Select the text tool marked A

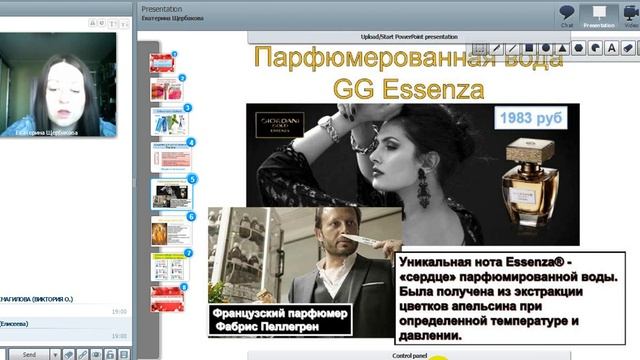pyautogui.click(x=611, y=49)
